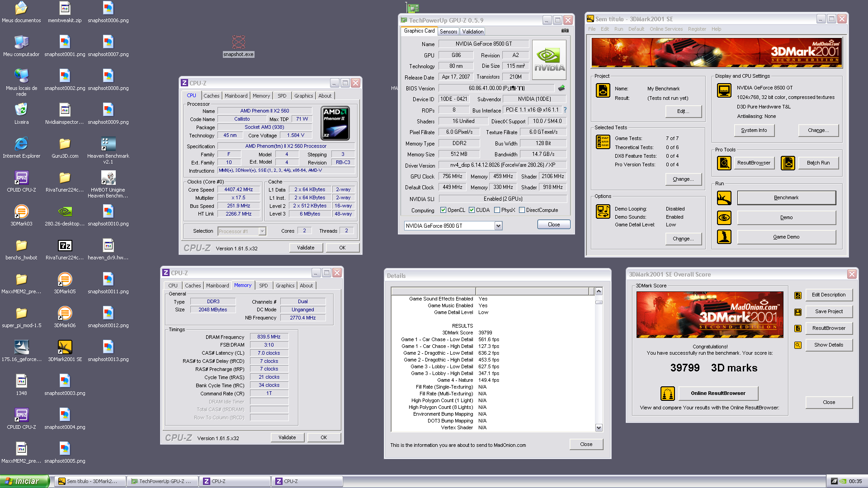
Task: Click Edit... in the Project section
Action: 683,112
